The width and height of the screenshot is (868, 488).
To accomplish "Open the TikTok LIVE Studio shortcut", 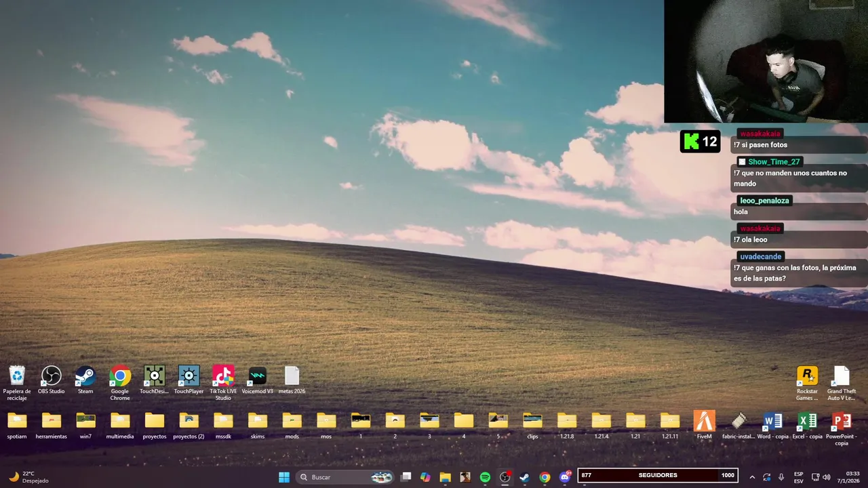I will click(223, 383).
